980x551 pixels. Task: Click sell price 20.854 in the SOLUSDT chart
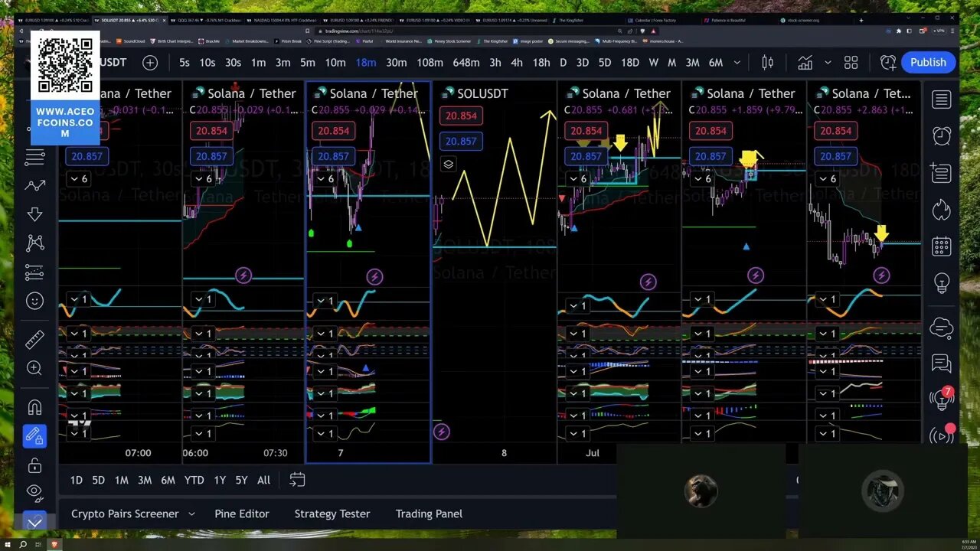click(461, 116)
